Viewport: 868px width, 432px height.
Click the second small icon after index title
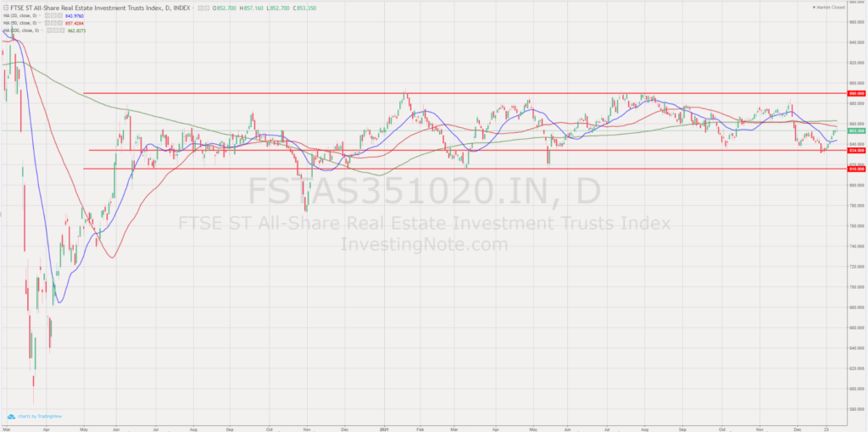[x=207, y=8]
